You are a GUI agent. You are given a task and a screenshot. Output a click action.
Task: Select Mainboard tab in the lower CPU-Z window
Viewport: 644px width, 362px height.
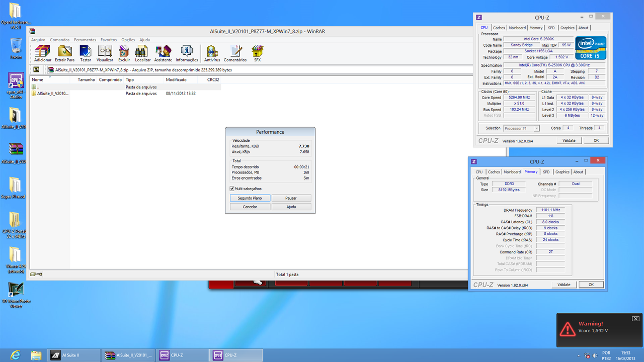click(512, 172)
